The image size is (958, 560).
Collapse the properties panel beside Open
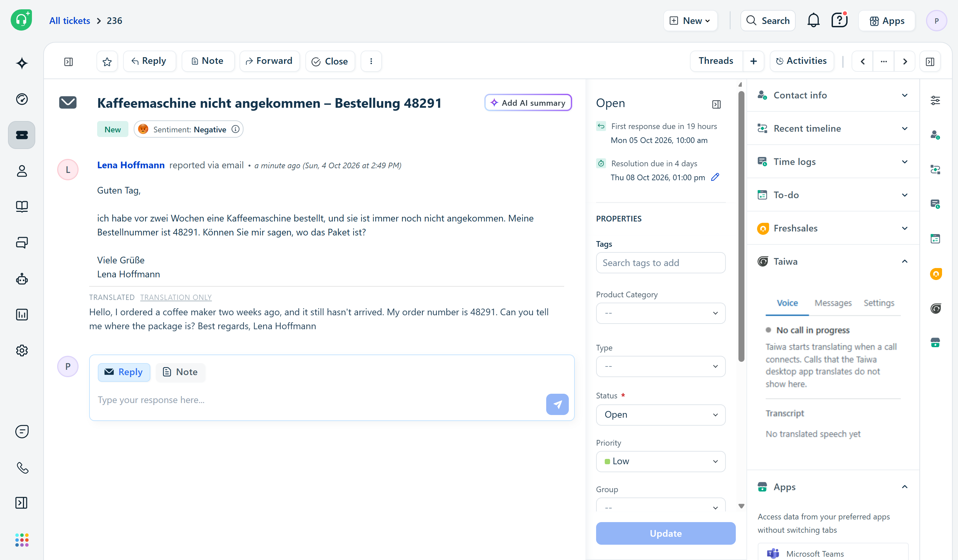716,104
